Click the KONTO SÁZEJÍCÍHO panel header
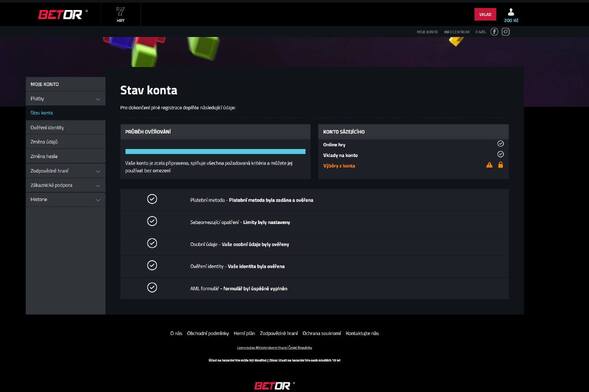589x392 pixels. pos(414,132)
